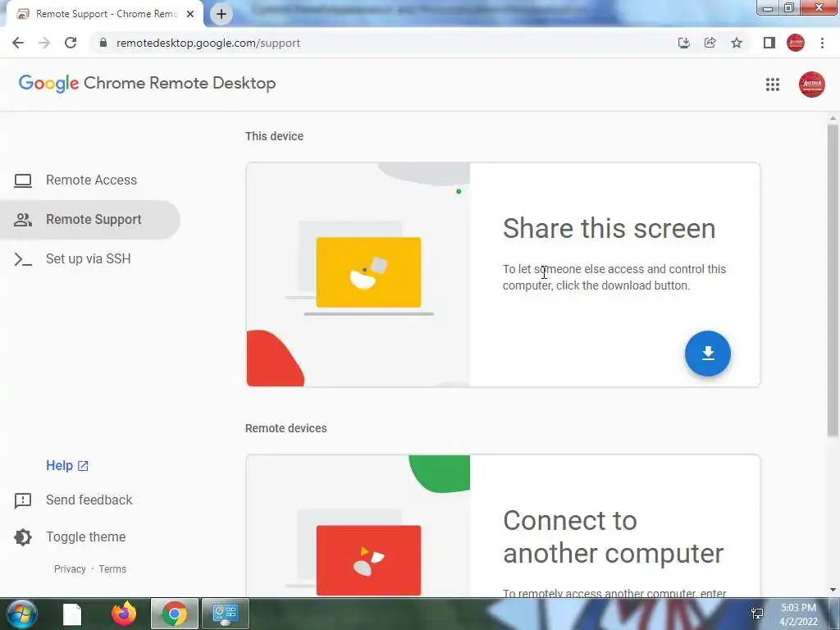The width and height of the screenshot is (840, 630).
Task: Click the red laptop illustration
Action: (368, 559)
